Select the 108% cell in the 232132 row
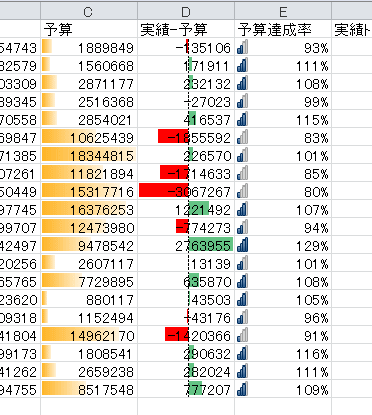The image size is (372, 415). pos(283,83)
